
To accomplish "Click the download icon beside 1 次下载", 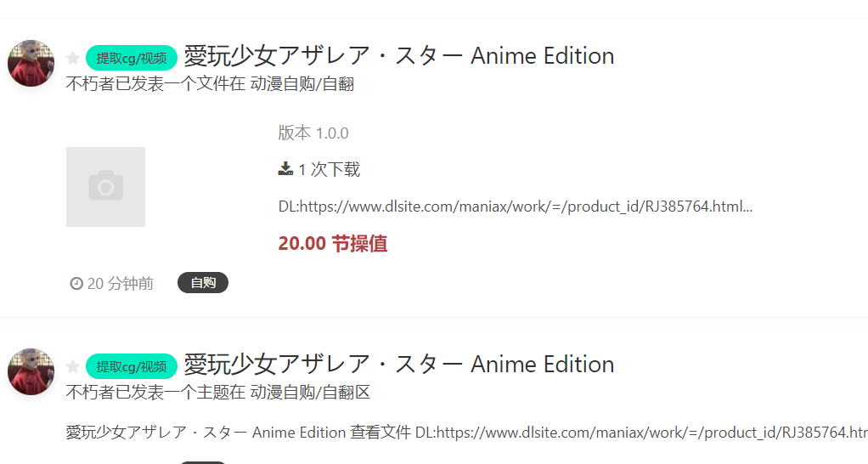I will click(285, 169).
